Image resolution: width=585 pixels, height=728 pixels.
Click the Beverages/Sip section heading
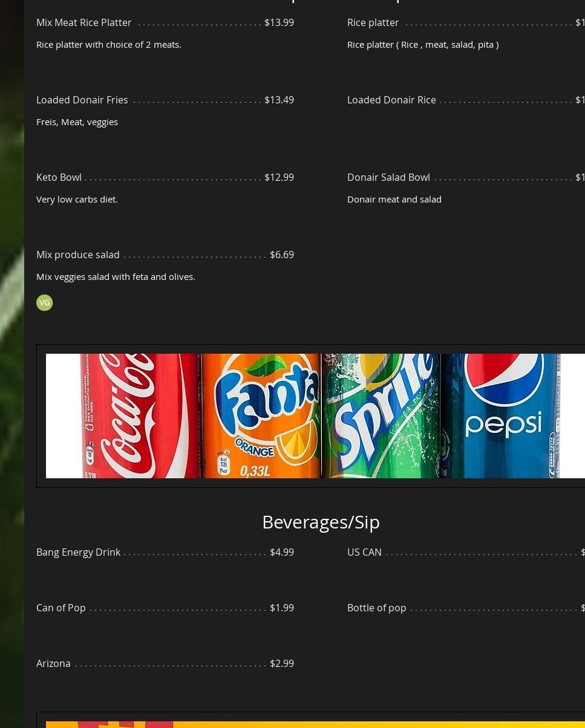click(x=321, y=522)
